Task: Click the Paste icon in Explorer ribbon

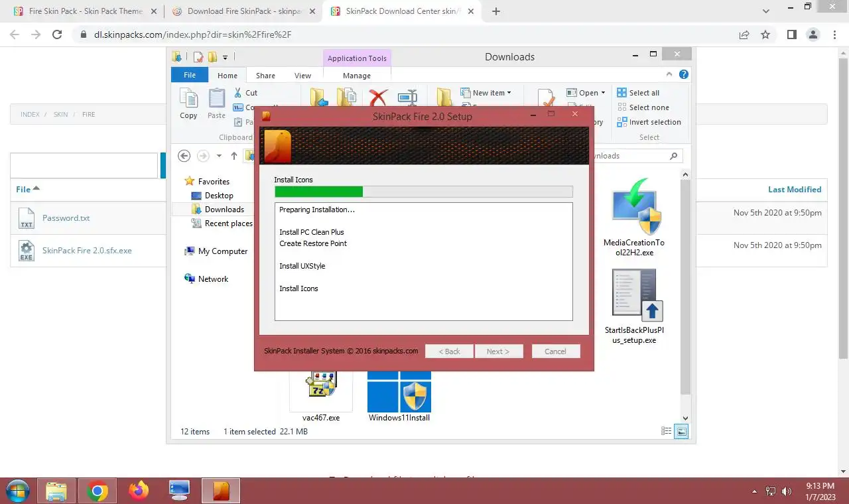Action: tap(216, 99)
